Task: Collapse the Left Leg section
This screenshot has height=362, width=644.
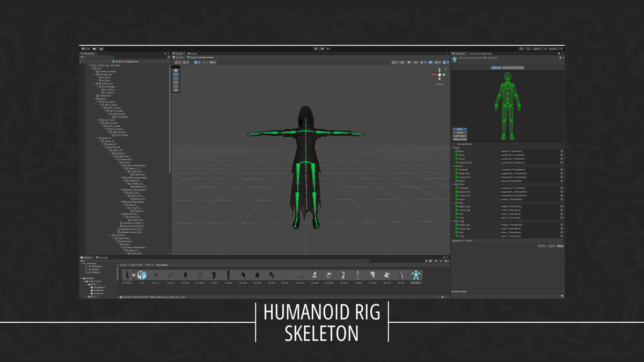Action: [x=453, y=203]
